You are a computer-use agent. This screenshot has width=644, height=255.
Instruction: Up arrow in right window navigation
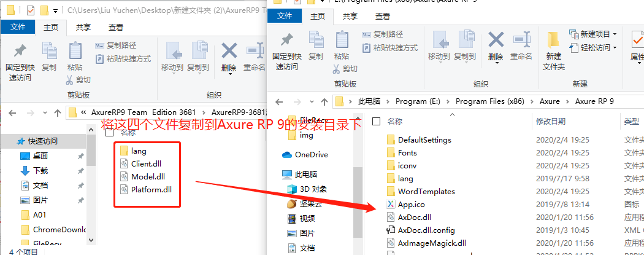(324, 101)
